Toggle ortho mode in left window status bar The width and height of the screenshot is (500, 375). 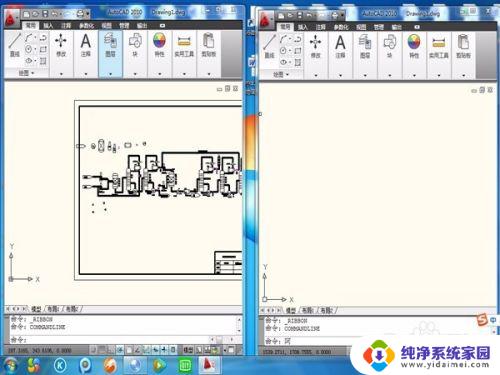point(111,350)
